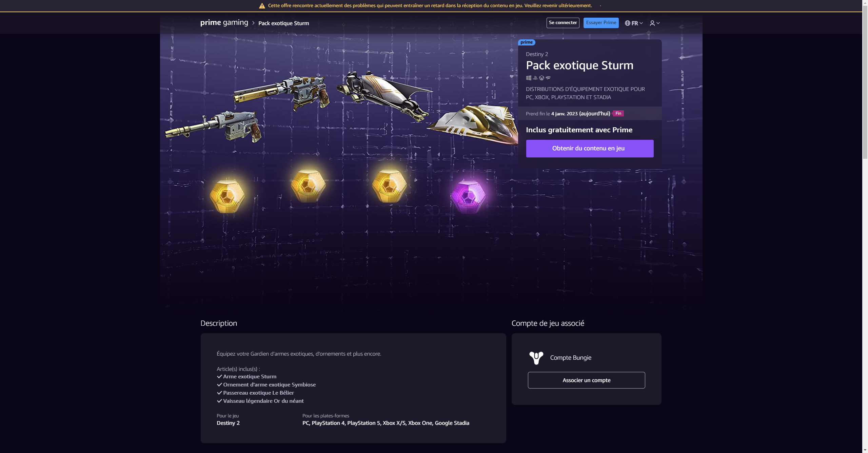The image size is (868, 453).
Task: Click the blue prime badge
Action: coord(526,42)
